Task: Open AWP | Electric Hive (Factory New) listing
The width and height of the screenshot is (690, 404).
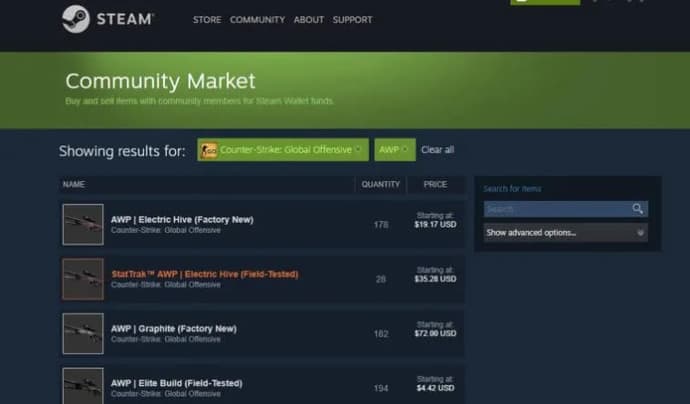Action: pos(182,220)
